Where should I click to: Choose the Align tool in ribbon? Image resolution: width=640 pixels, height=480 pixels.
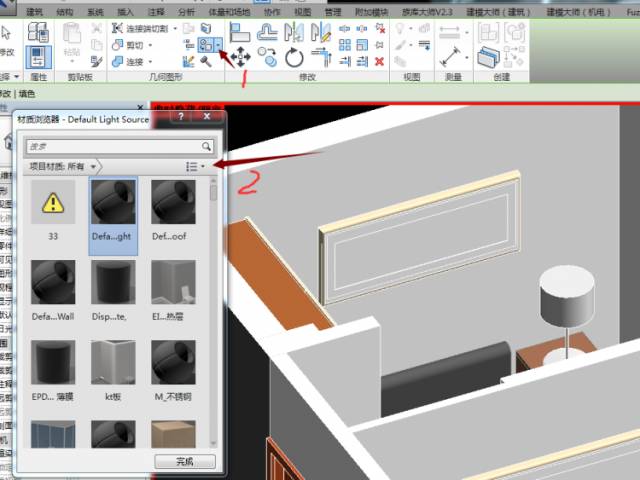(240, 33)
